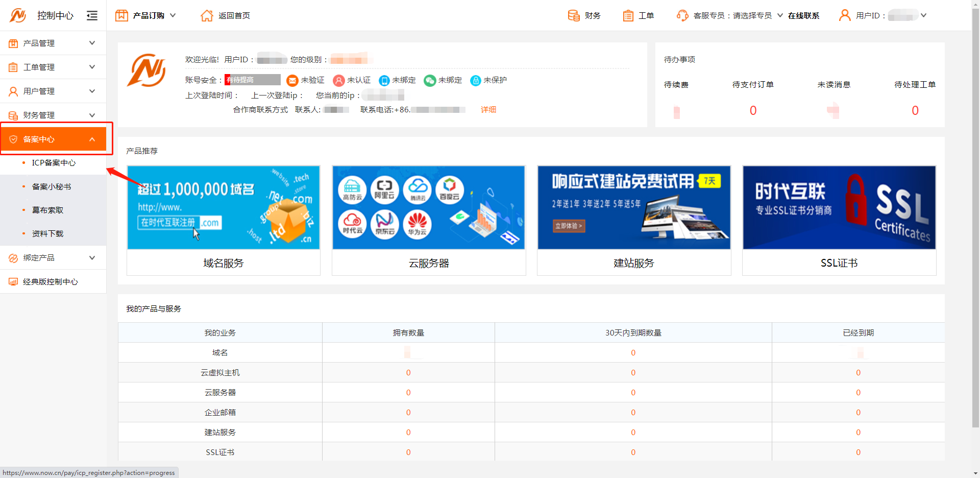Click the orange logo beside 控制中心
The image size is (980, 478).
click(18, 15)
